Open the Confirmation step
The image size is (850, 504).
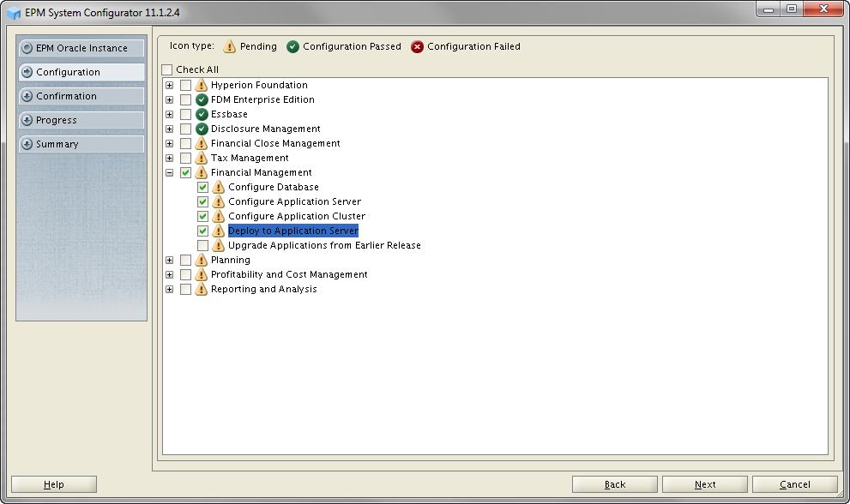81,96
